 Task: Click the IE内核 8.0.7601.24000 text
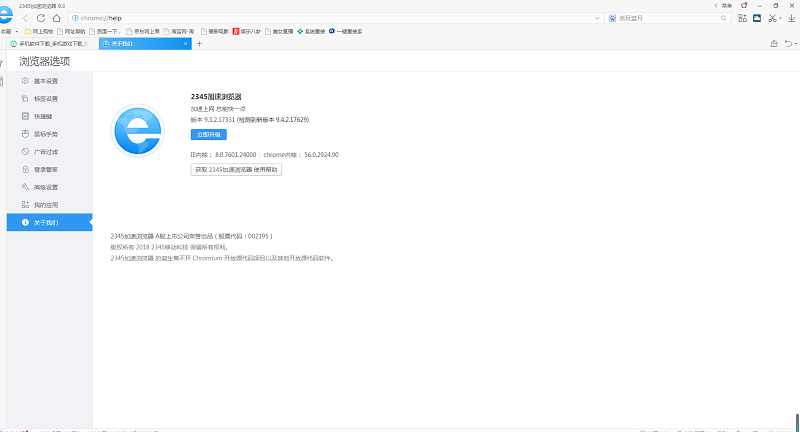point(223,155)
